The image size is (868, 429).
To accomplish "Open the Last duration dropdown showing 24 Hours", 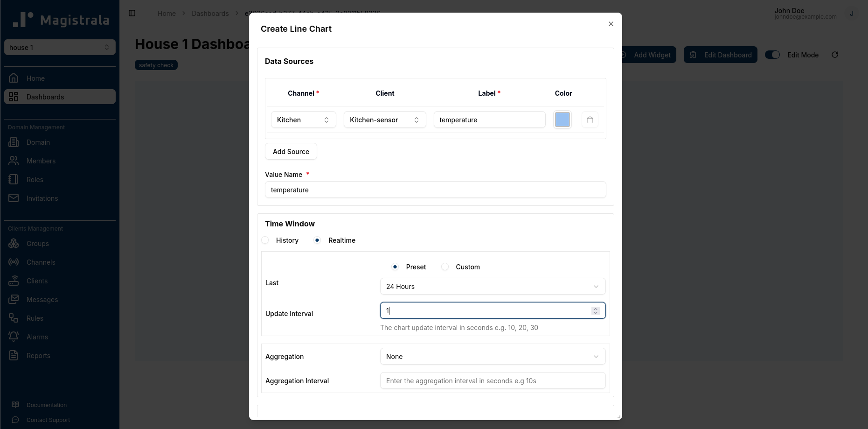I will [x=493, y=286].
